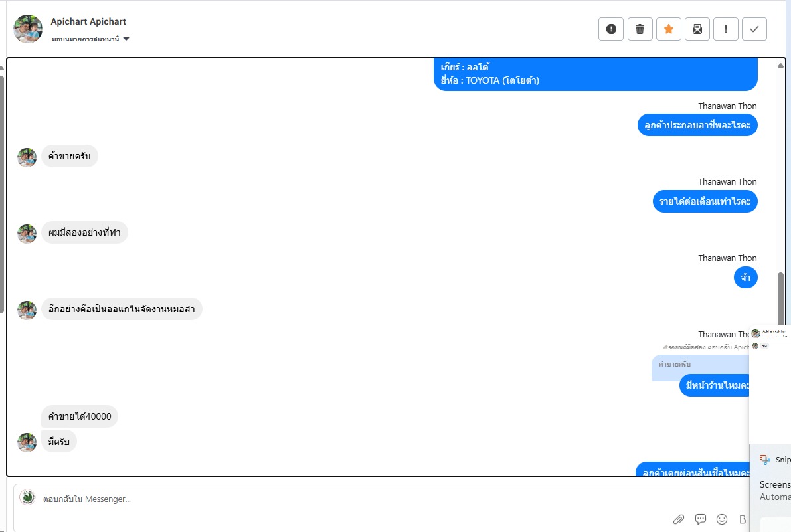
Task: Click avatar next to 'ค้าขายครับ' message
Action: coord(27,157)
